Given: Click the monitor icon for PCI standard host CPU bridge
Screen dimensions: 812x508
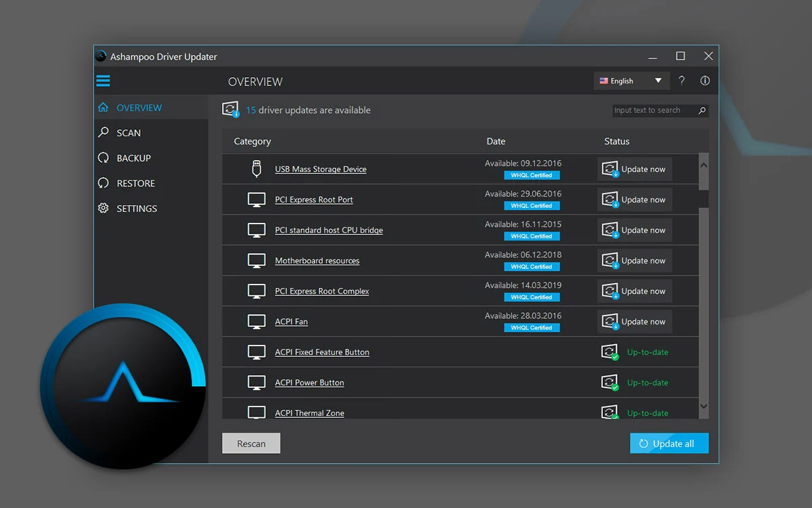Looking at the screenshot, I should tap(256, 230).
